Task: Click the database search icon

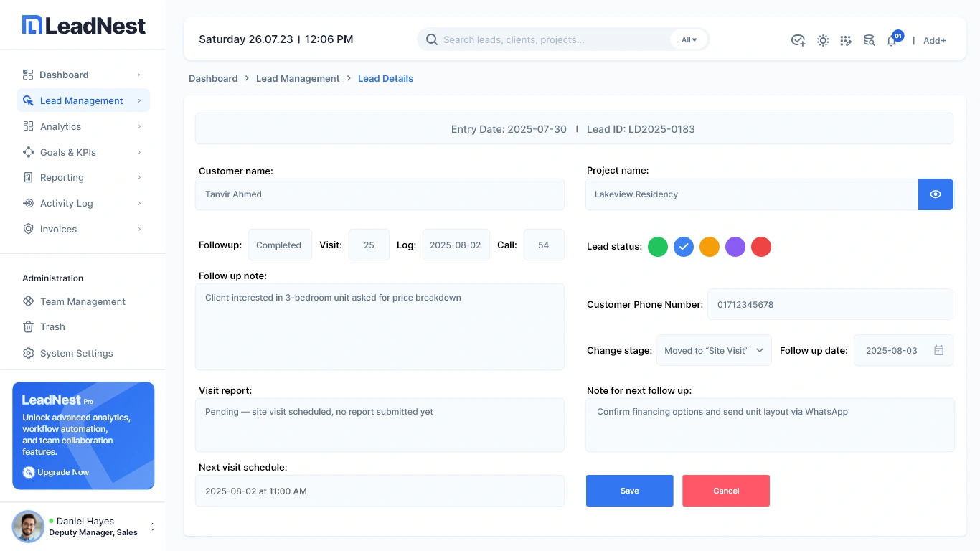Action: click(x=869, y=40)
